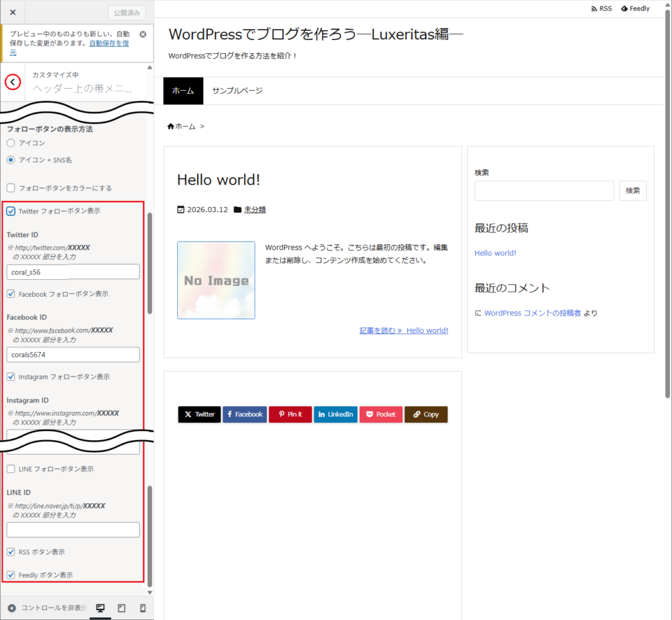Screen dimensions: 672x620
Task: Uncheck Twitter フォローボタン表示
Action: (x=10, y=211)
